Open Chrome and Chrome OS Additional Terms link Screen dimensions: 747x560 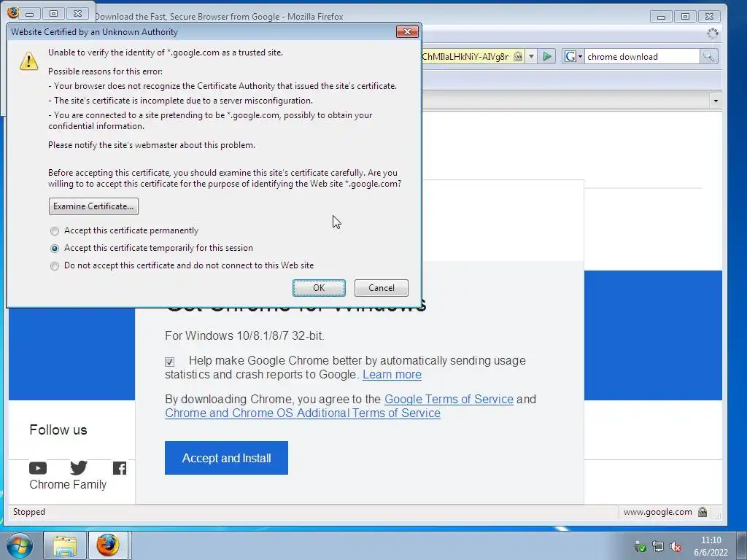[x=303, y=413]
